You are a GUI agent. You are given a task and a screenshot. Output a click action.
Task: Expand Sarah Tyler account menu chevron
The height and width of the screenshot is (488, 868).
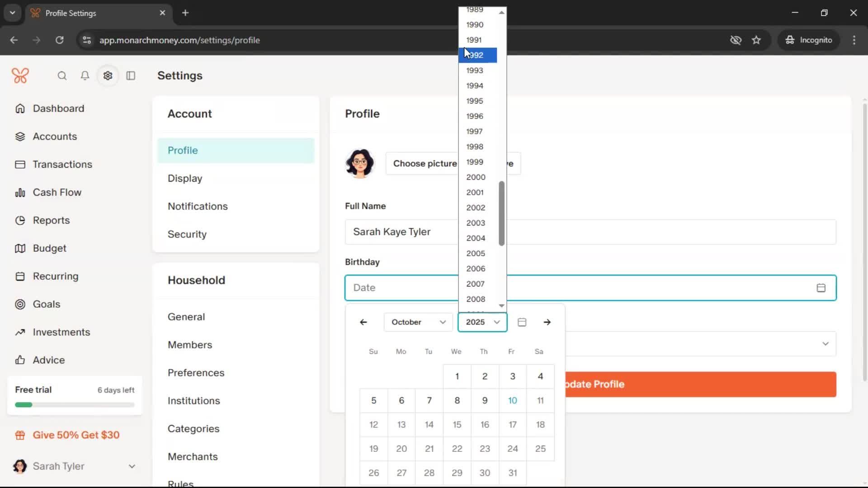pyautogui.click(x=132, y=466)
